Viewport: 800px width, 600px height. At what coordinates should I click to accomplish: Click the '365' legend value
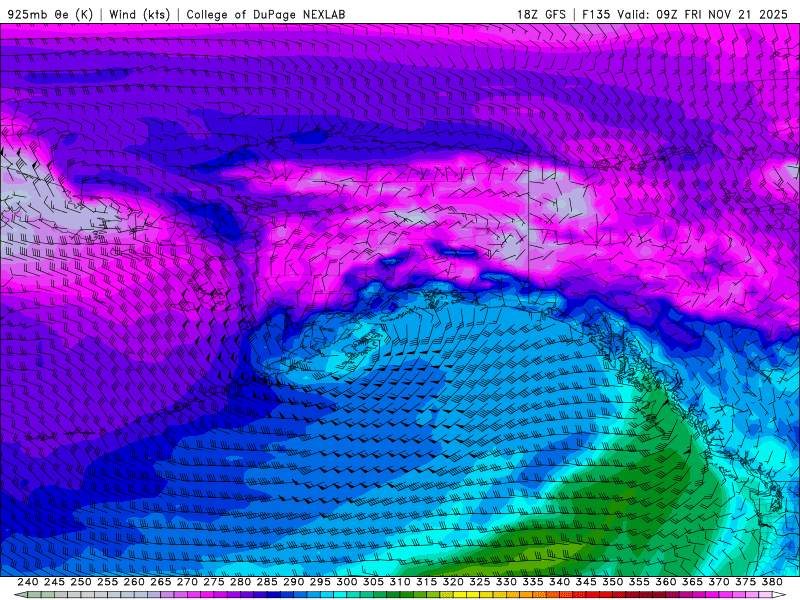coord(692,582)
